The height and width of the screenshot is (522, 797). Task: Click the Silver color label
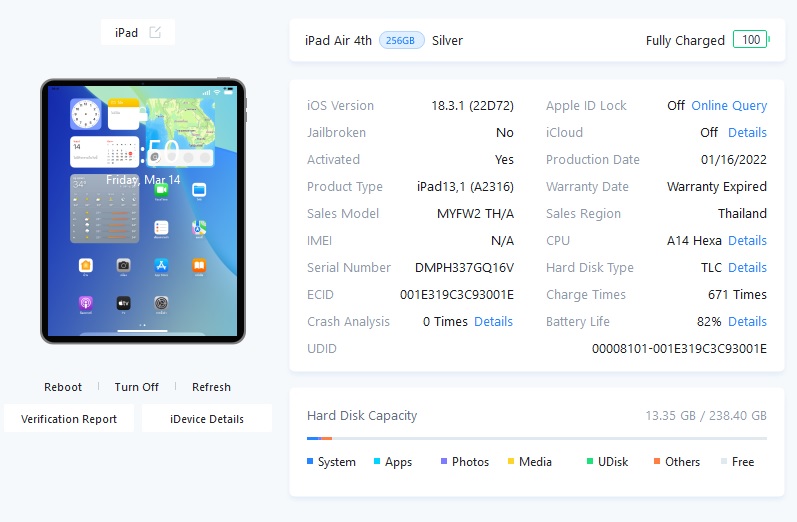(447, 40)
